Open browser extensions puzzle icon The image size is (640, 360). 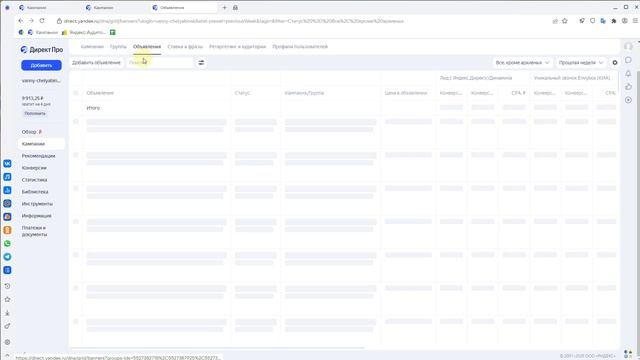(613, 21)
